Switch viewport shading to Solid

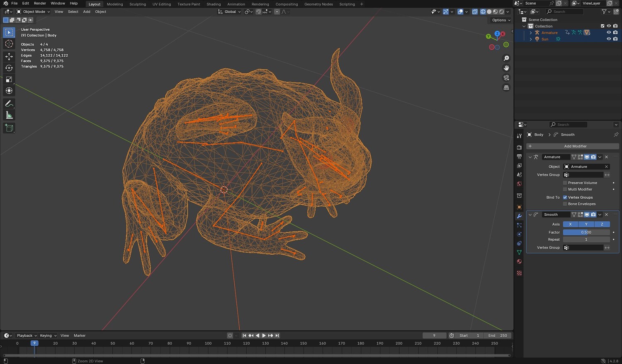coord(489,12)
